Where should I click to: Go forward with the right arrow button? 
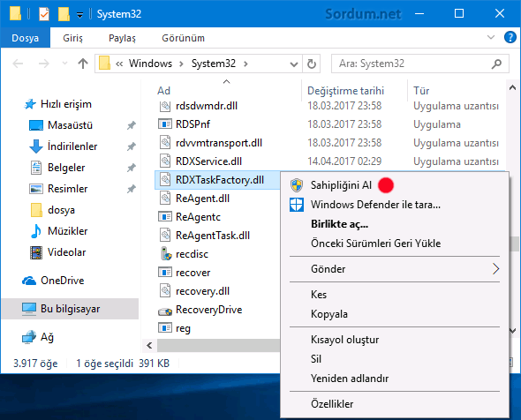click(x=43, y=64)
